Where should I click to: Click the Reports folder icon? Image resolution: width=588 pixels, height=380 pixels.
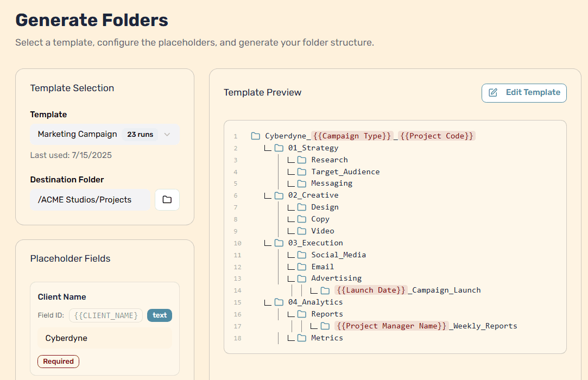coord(302,314)
